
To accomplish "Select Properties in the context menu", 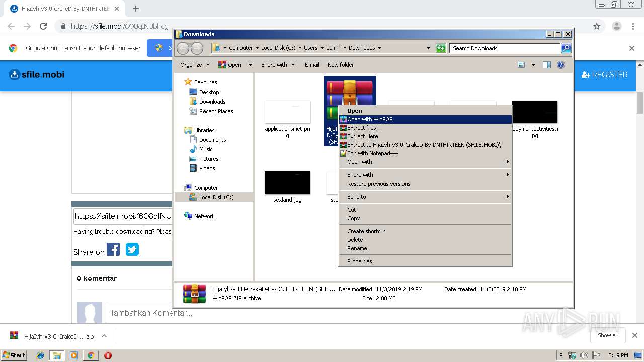I will [425, 261].
